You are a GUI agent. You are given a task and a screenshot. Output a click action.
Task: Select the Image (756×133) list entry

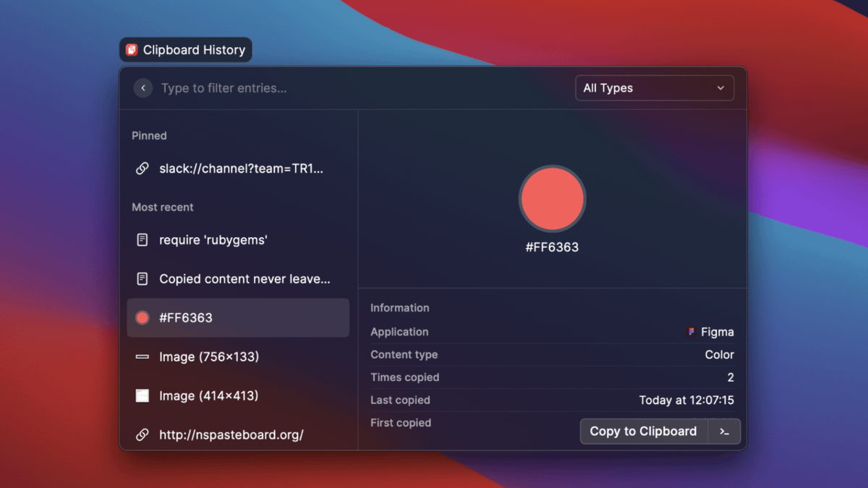point(209,357)
